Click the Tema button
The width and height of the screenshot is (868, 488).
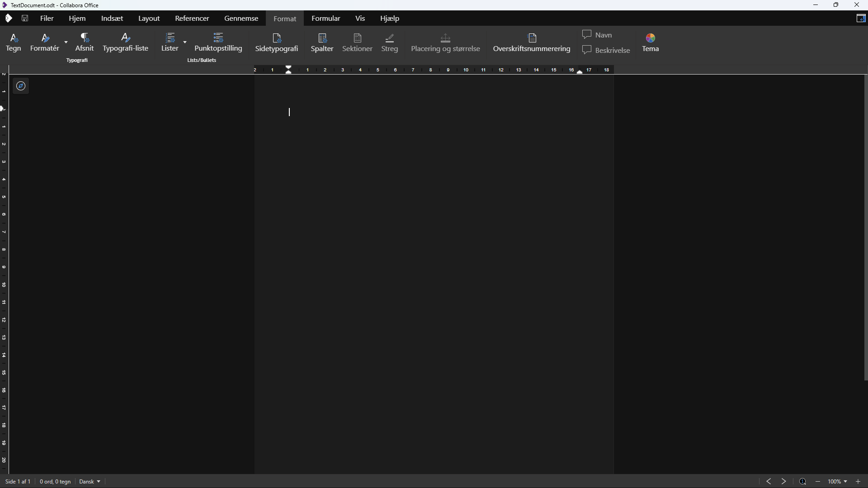point(651,42)
